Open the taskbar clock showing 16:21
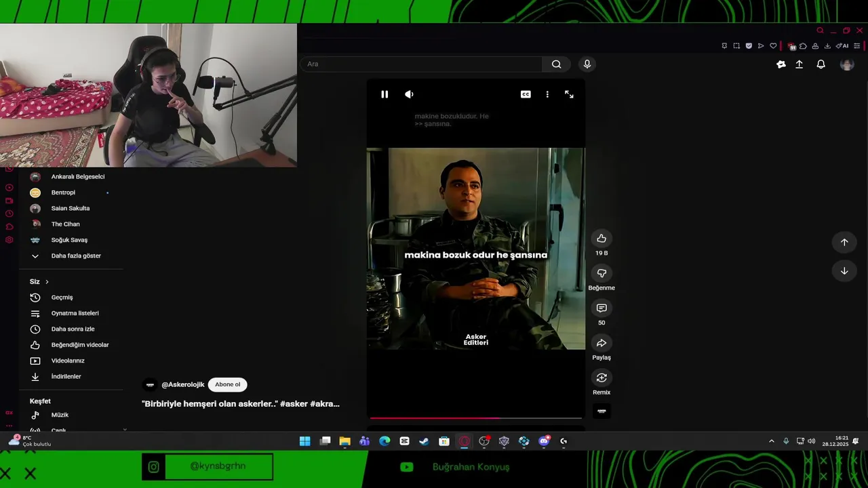This screenshot has height=488, width=868. tap(835, 441)
